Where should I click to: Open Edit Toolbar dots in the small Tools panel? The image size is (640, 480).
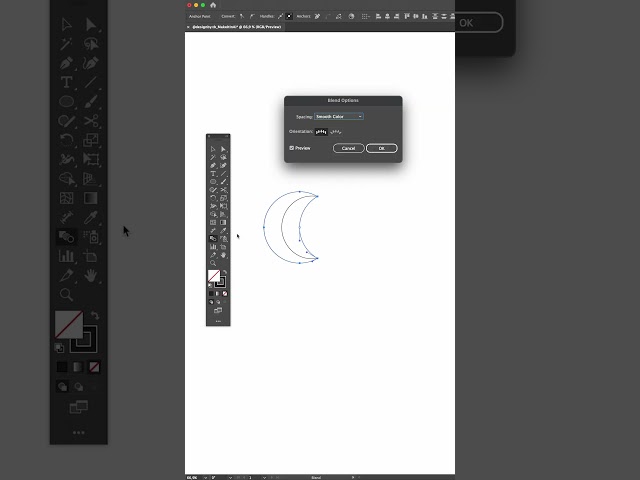click(218, 321)
